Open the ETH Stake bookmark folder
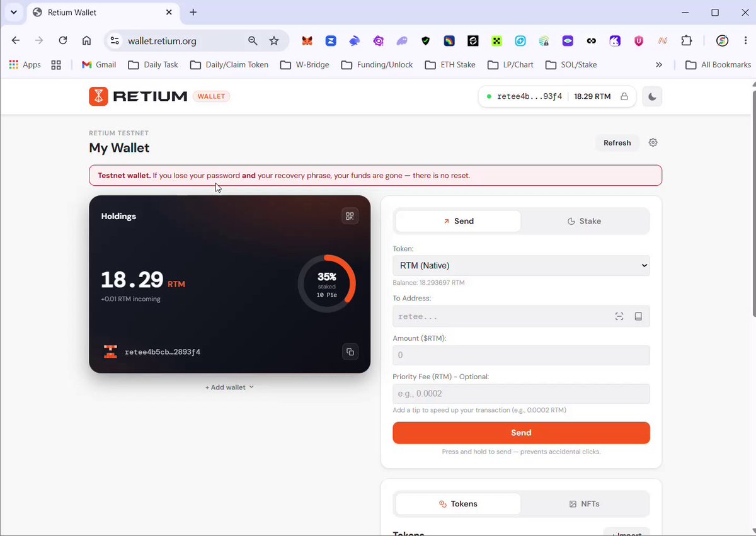 tap(450, 64)
